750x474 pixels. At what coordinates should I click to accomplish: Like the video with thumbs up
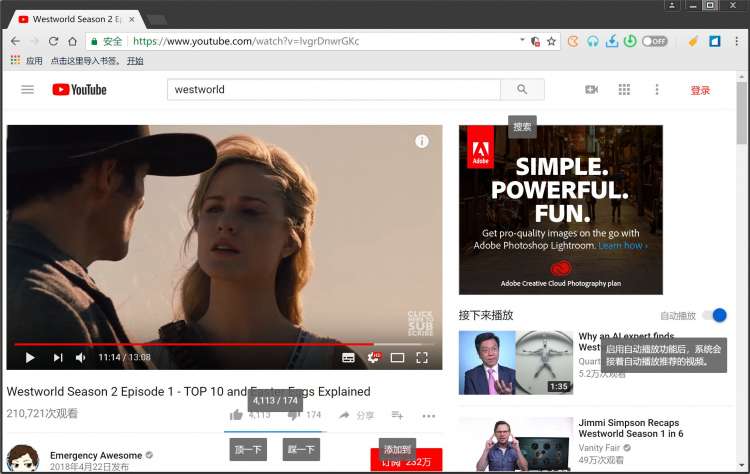(x=236, y=415)
